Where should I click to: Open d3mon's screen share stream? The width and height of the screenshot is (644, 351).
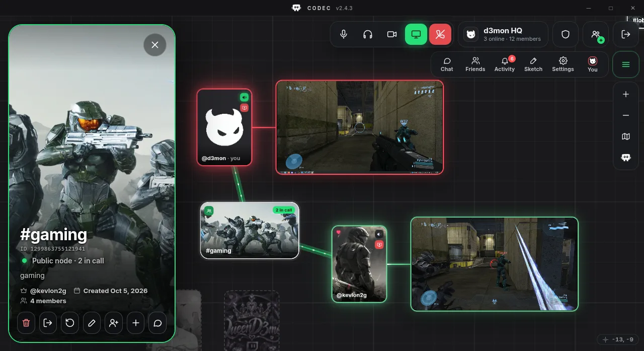pos(360,127)
